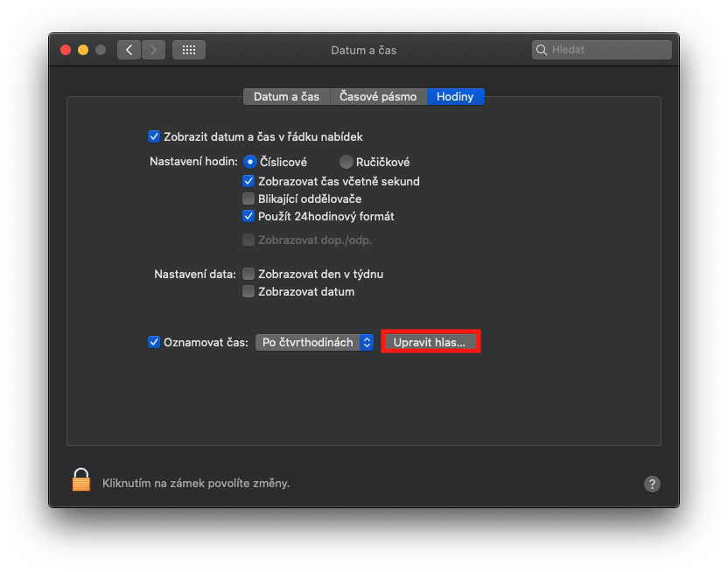
Task: Enable Blikající oddělovače checkbox
Action: tap(248, 199)
